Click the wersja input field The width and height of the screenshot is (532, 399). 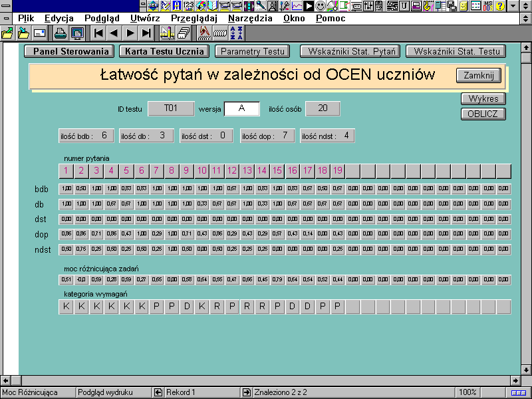point(241,108)
